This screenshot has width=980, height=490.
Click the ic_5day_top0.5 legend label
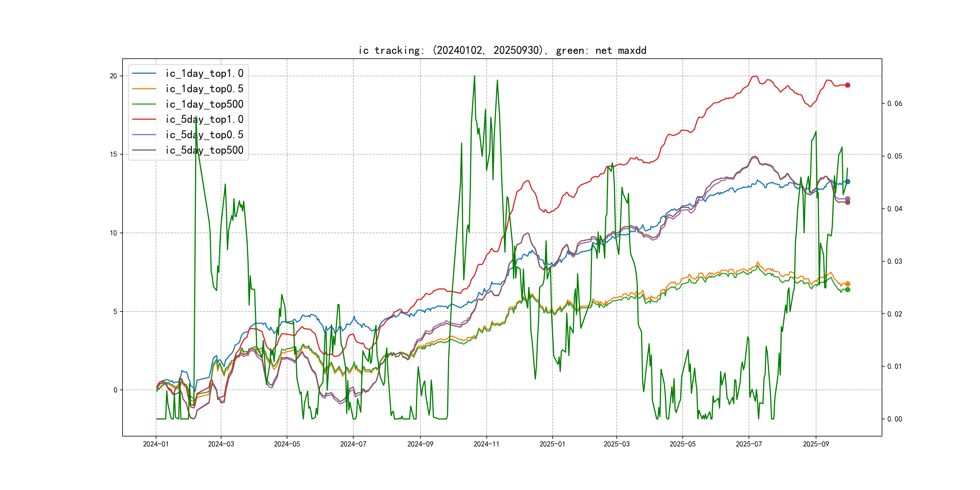[204, 135]
